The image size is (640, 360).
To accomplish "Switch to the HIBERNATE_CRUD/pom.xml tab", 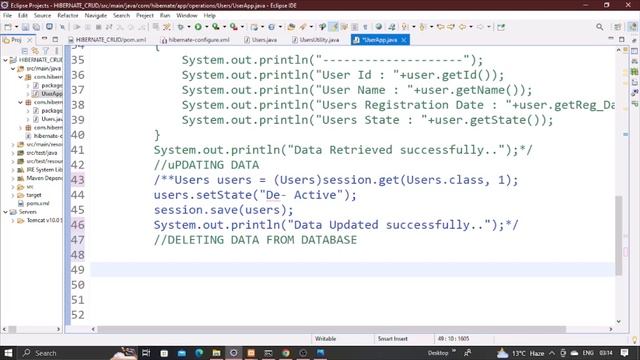I will pyautogui.click(x=107, y=40).
